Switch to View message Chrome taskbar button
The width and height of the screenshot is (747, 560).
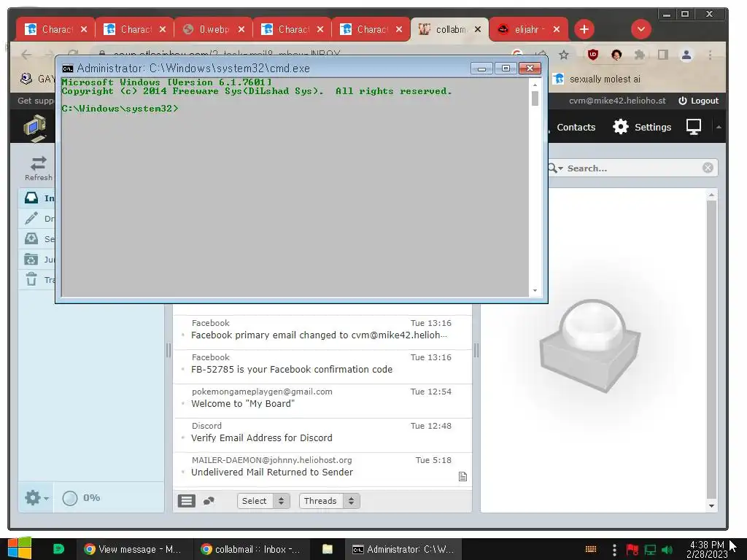tap(134, 549)
